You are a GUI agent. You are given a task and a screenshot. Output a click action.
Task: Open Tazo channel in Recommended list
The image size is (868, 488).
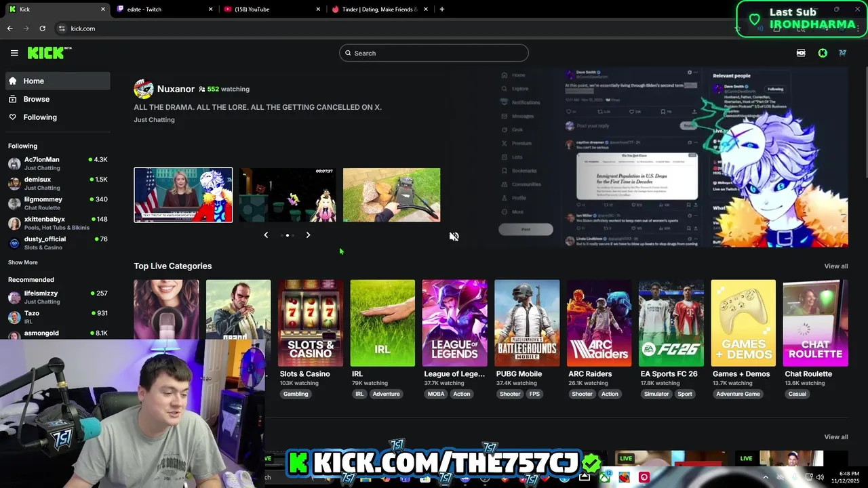pyautogui.click(x=58, y=317)
